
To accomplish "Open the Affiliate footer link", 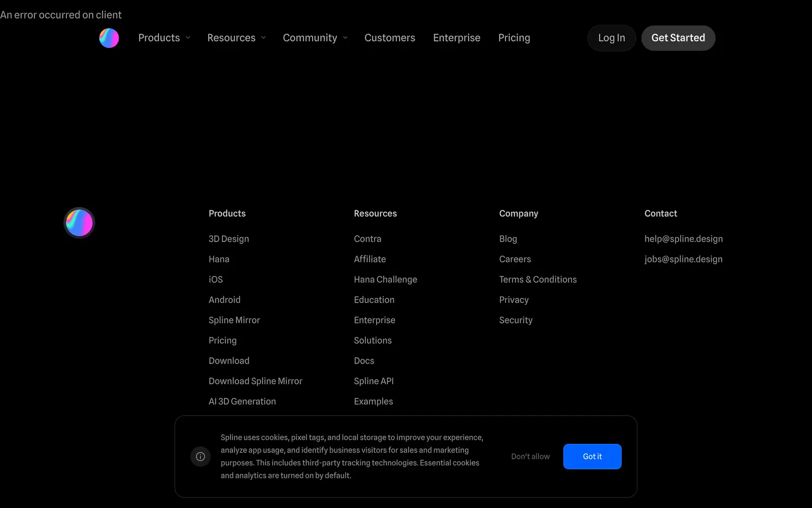I will [370, 259].
